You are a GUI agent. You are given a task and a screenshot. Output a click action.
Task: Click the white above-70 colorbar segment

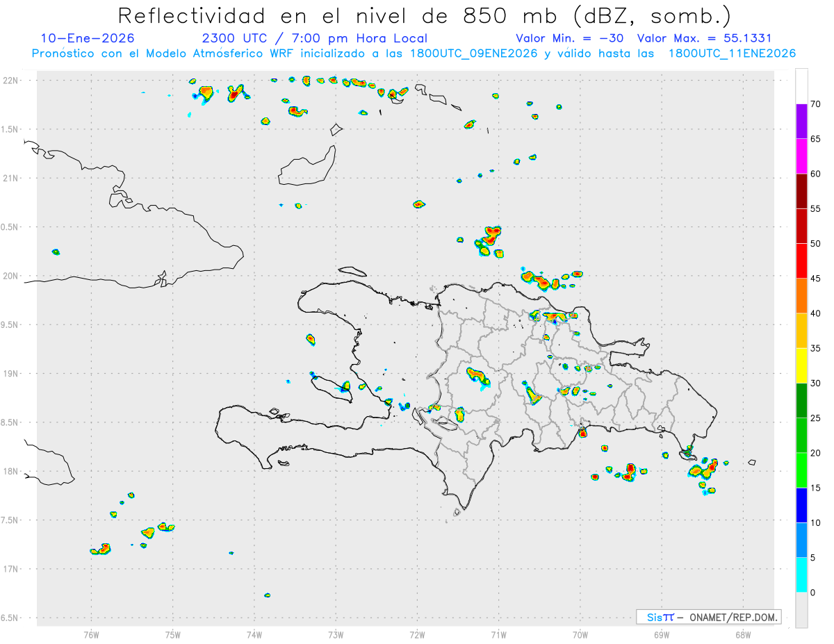(801, 86)
